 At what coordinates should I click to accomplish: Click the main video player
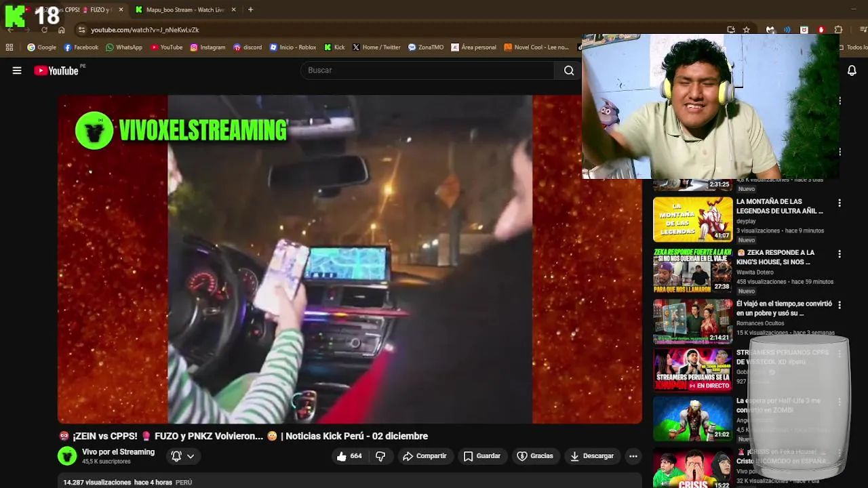point(350,260)
